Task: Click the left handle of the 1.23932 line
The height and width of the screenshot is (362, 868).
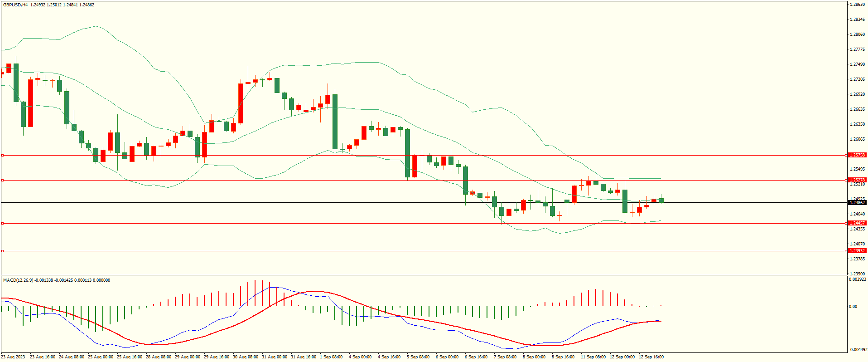Action: pos(3,251)
